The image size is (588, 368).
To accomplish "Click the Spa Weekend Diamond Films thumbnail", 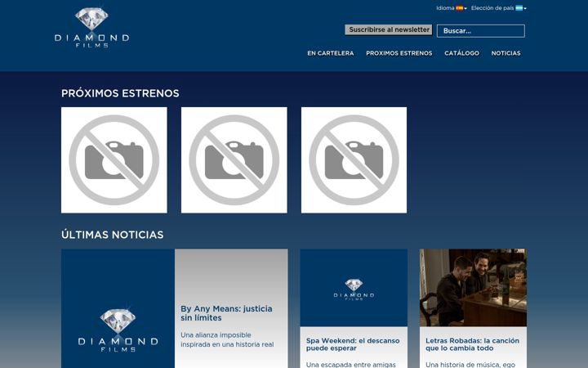I will point(354,288).
